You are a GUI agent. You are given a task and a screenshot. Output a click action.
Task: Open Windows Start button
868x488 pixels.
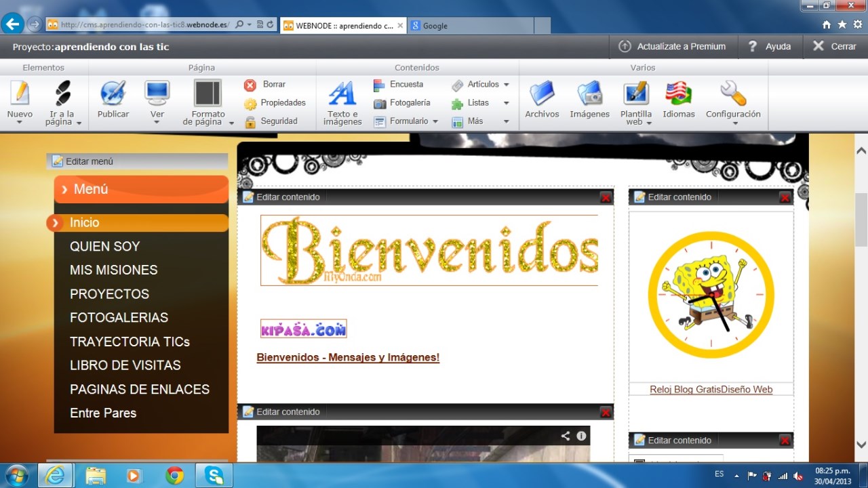16,476
